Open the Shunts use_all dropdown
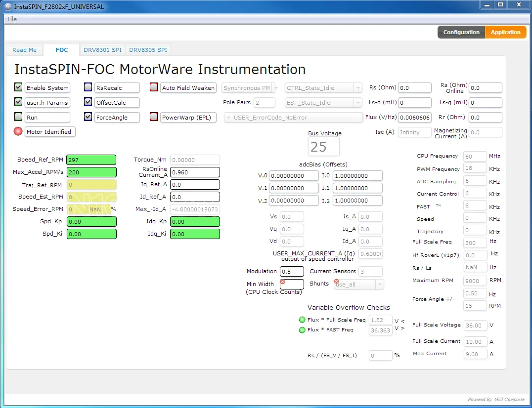The image size is (532, 408). pyautogui.click(x=358, y=285)
